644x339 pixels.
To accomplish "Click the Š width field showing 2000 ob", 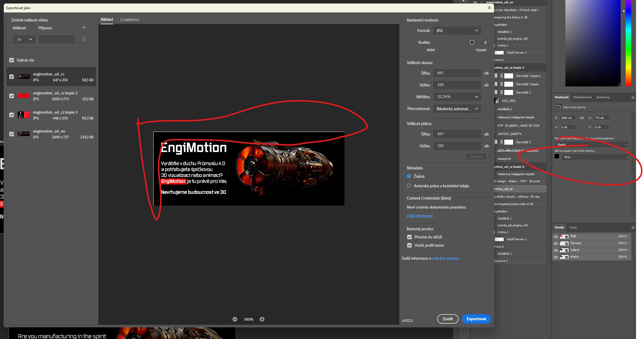I will (x=568, y=118).
